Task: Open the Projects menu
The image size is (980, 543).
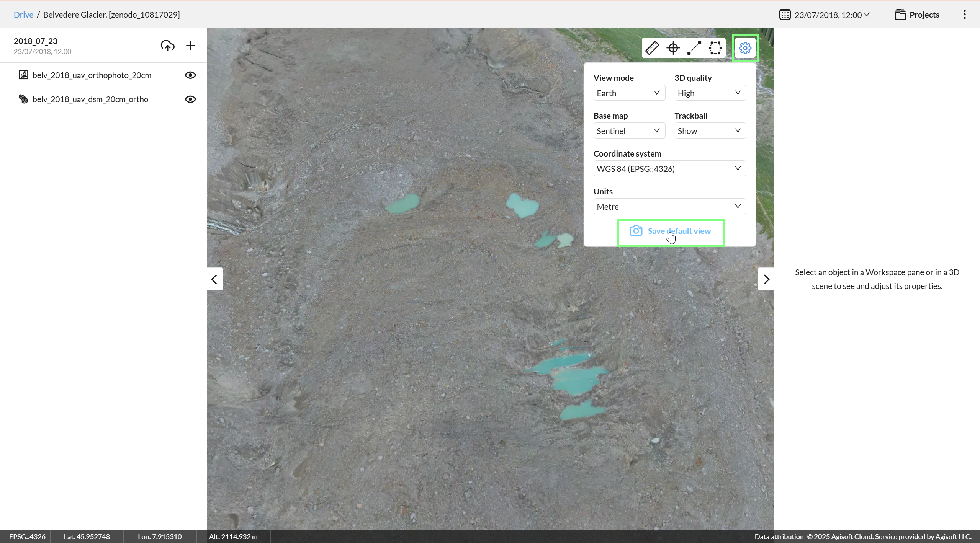Action: [x=917, y=15]
